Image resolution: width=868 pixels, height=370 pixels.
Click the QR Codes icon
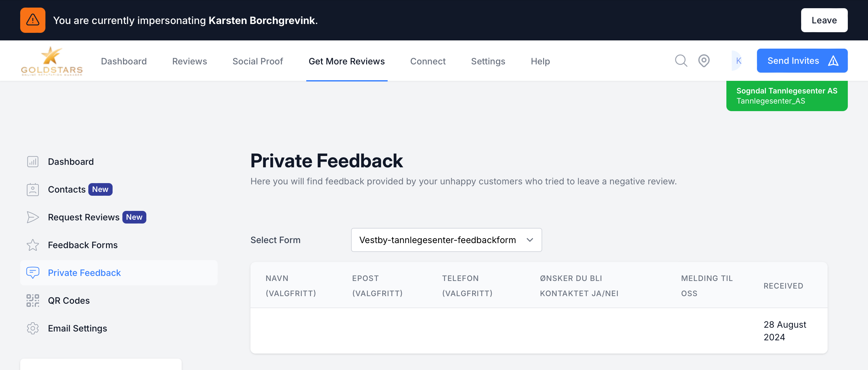click(x=33, y=301)
